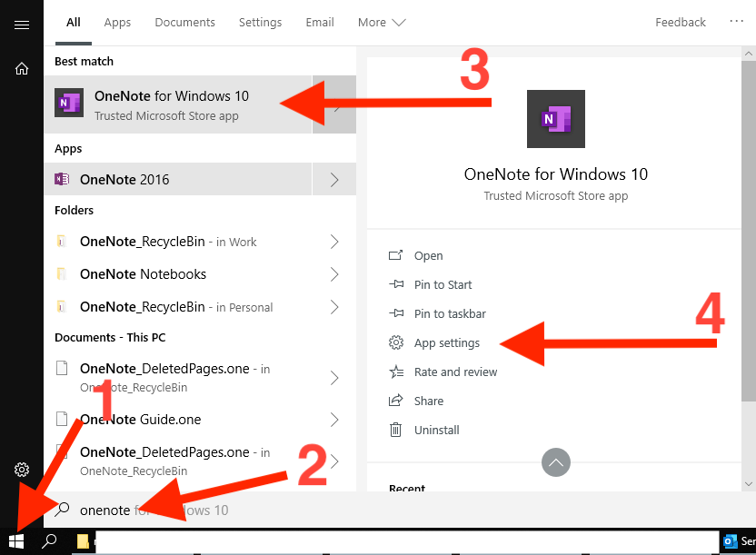Select Pin to Start
Image resolution: width=756 pixels, height=555 pixels.
443,284
